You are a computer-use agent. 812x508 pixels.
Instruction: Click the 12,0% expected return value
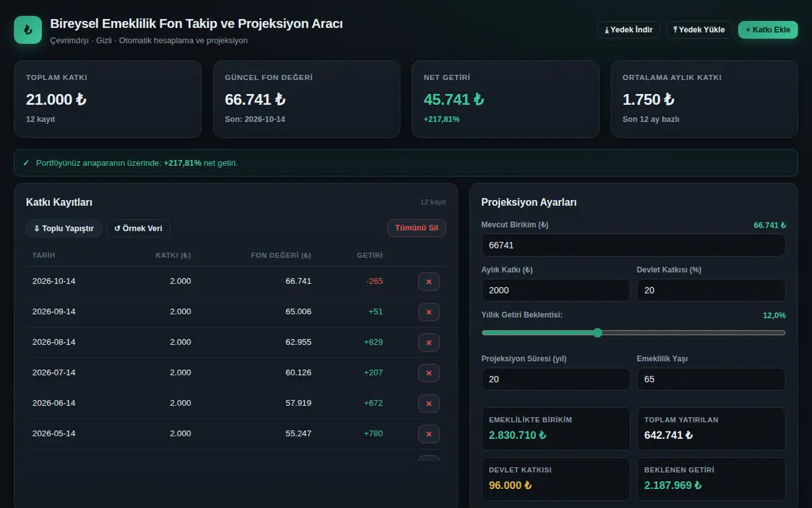(x=774, y=315)
